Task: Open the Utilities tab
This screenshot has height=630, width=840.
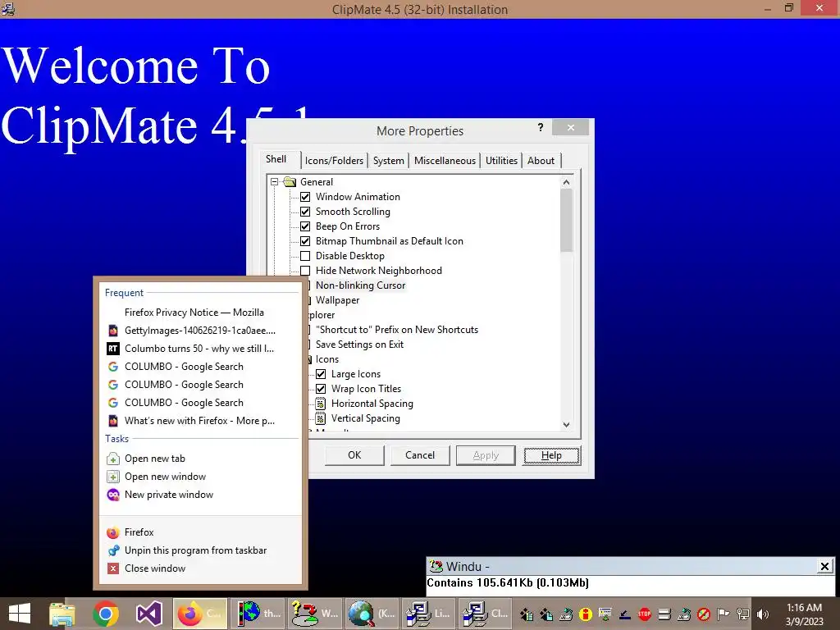Action: click(501, 160)
